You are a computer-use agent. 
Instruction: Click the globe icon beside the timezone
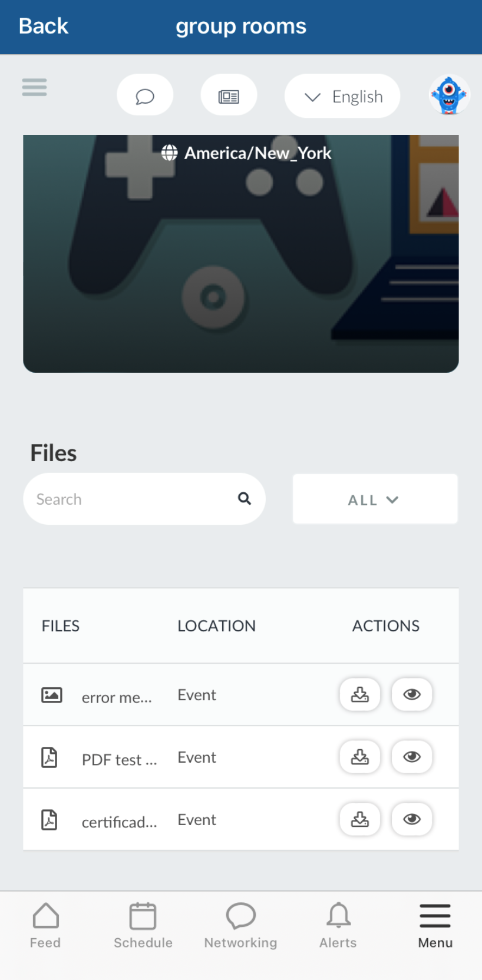pyautogui.click(x=170, y=153)
